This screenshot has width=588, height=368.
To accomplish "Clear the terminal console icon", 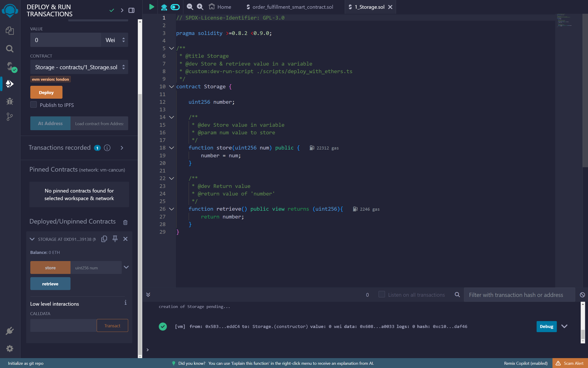I will 582,295.
